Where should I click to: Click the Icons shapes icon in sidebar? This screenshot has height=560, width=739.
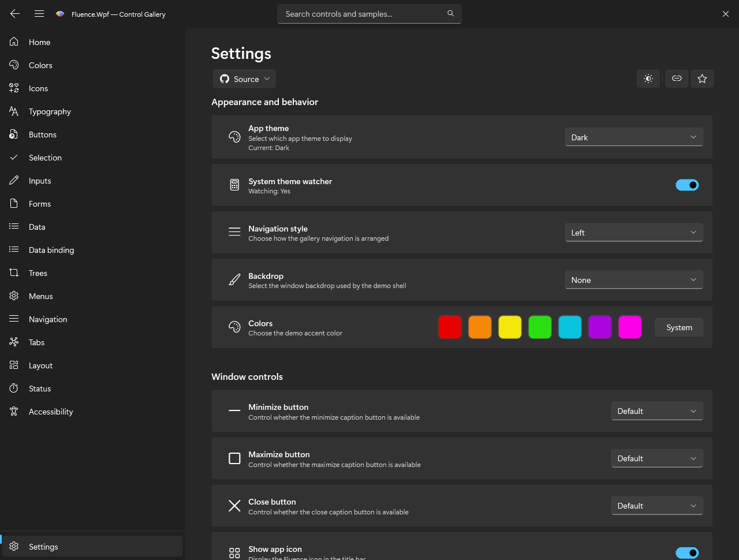(14, 88)
